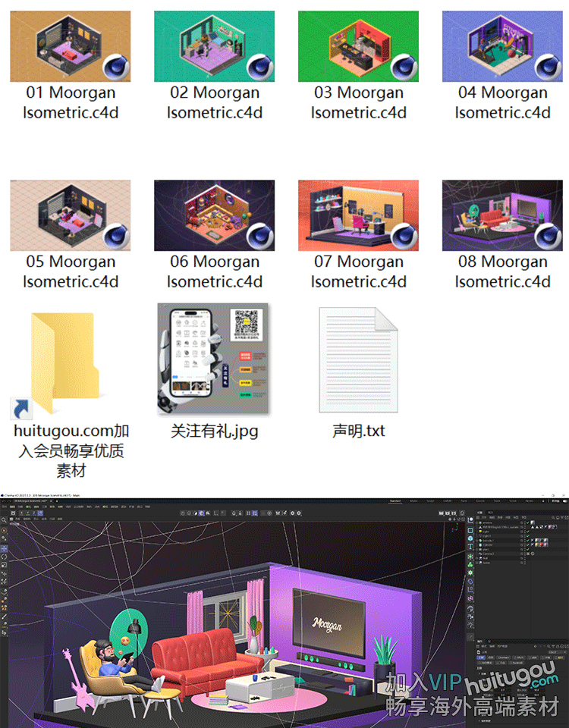Toggle the green checkmark for the Cylinder object
Screen dimensions: 569x728
pyautogui.click(x=527, y=544)
